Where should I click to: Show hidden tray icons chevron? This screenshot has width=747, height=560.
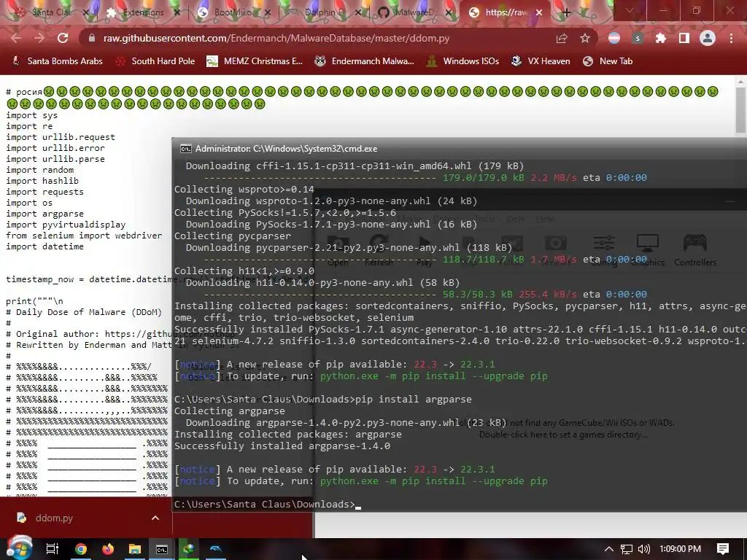(609, 549)
